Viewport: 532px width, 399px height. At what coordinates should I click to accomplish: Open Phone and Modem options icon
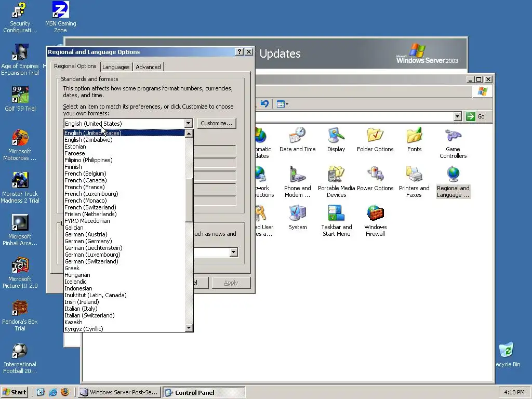point(297,182)
